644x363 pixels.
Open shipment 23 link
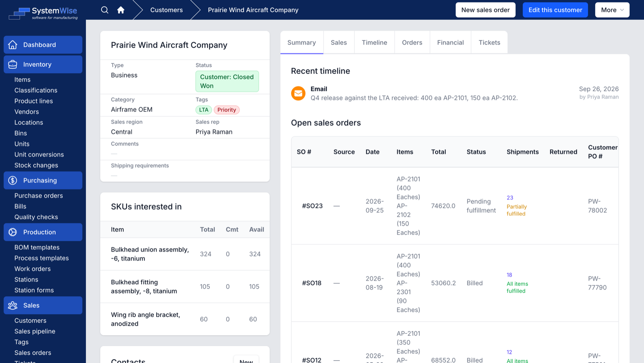pos(510,198)
